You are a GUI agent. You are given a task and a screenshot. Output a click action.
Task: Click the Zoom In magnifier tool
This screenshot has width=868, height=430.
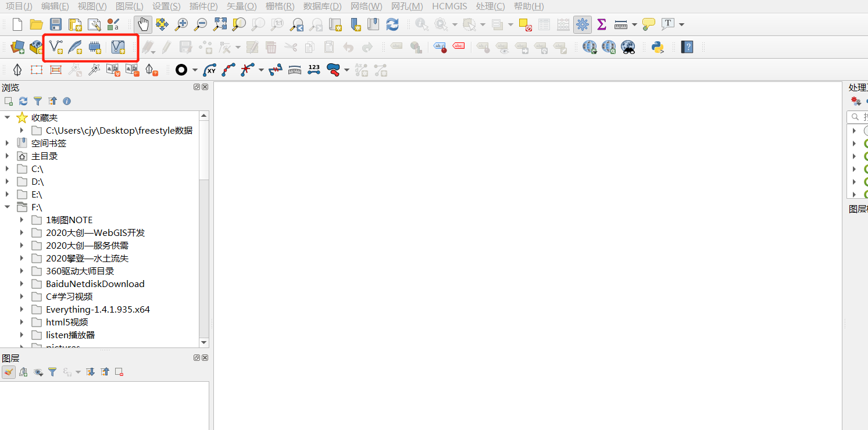[x=181, y=24]
